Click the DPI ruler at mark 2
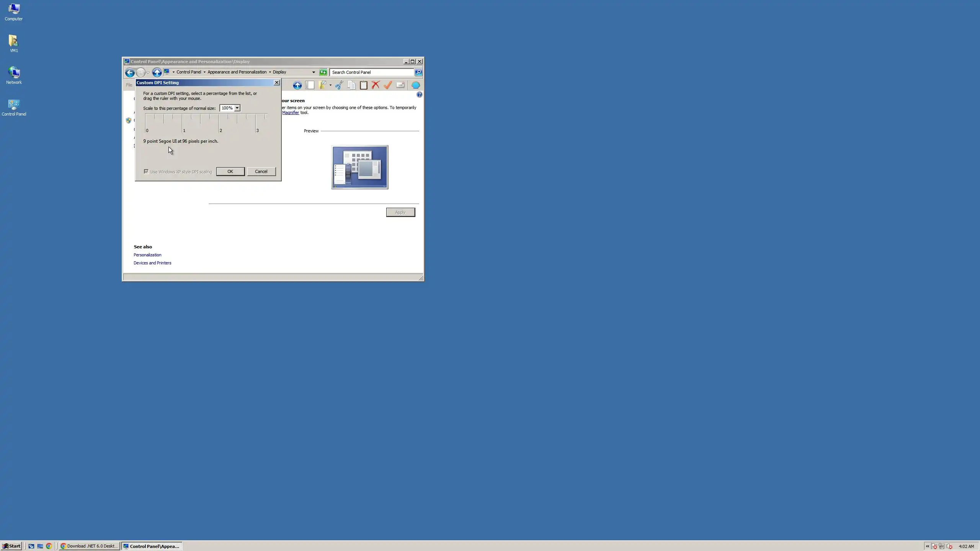 coord(219,123)
